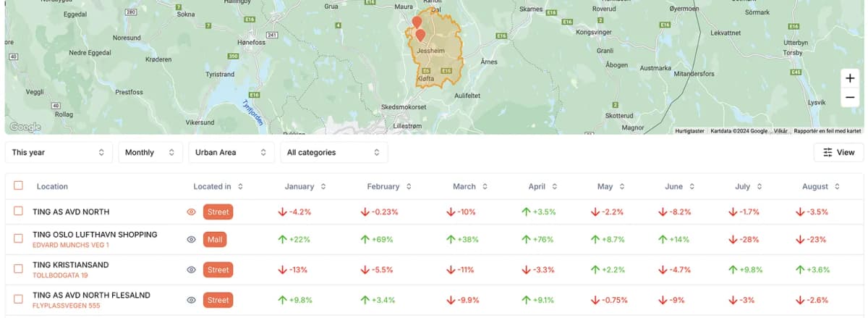868x318 pixels.
Task: Click the lower red map pin near Jessheim
Action: pyautogui.click(x=420, y=35)
